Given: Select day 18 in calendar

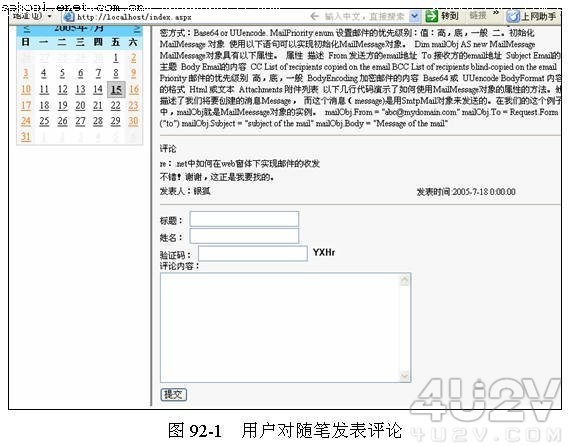Looking at the screenshot, I should (44, 106).
